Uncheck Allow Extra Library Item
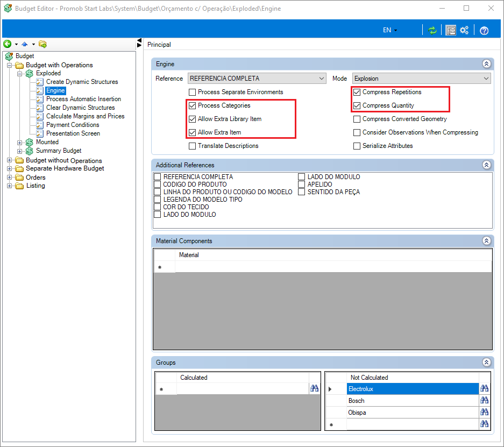Screen dimensions: 504x447 (192, 119)
